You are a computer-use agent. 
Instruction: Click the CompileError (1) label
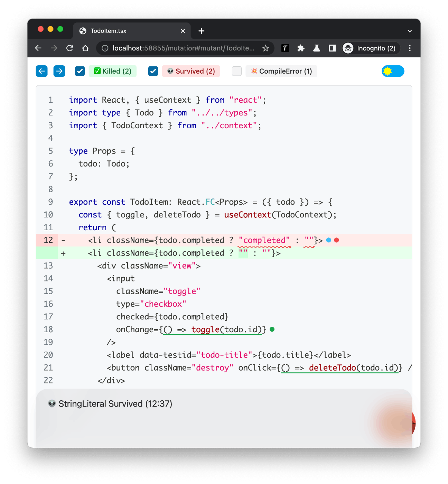(x=281, y=71)
